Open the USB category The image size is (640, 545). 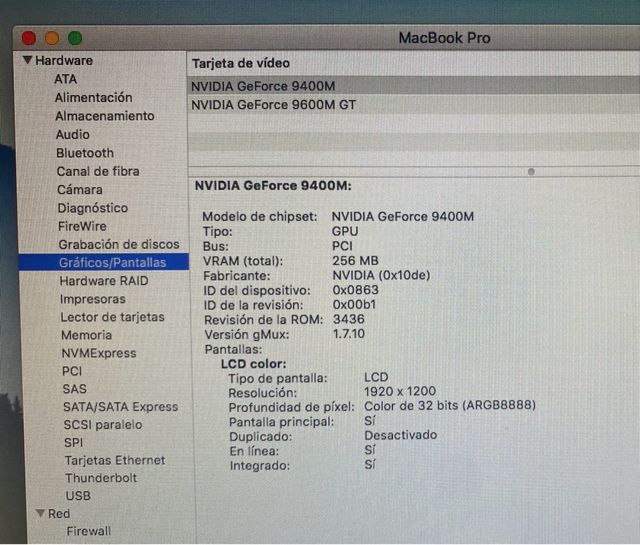pos(78,496)
